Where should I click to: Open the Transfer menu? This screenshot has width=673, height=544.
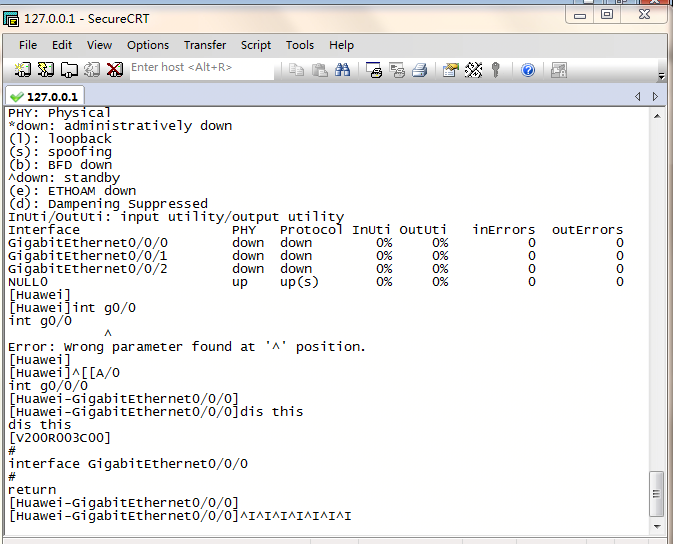click(205, 45)
